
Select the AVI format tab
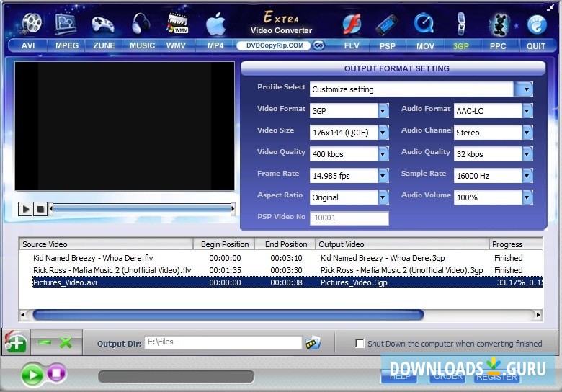tap(28, 46)
